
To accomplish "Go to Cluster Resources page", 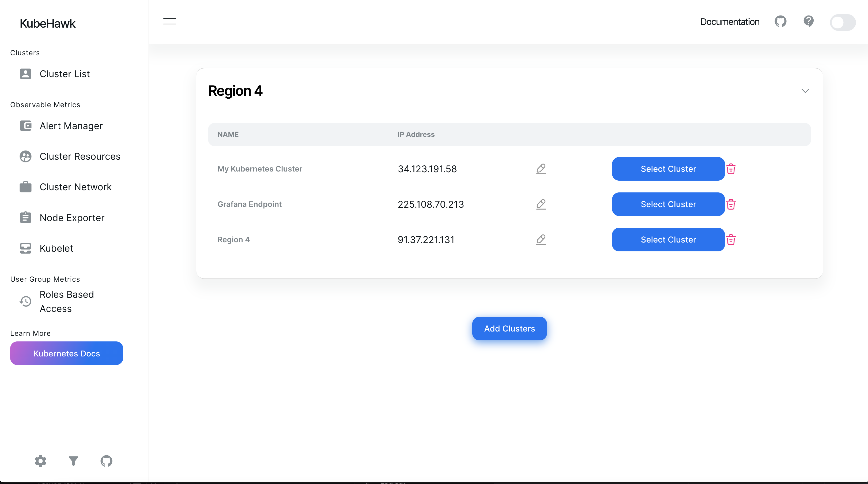I will pyautogui.click(x=80, y=157).
